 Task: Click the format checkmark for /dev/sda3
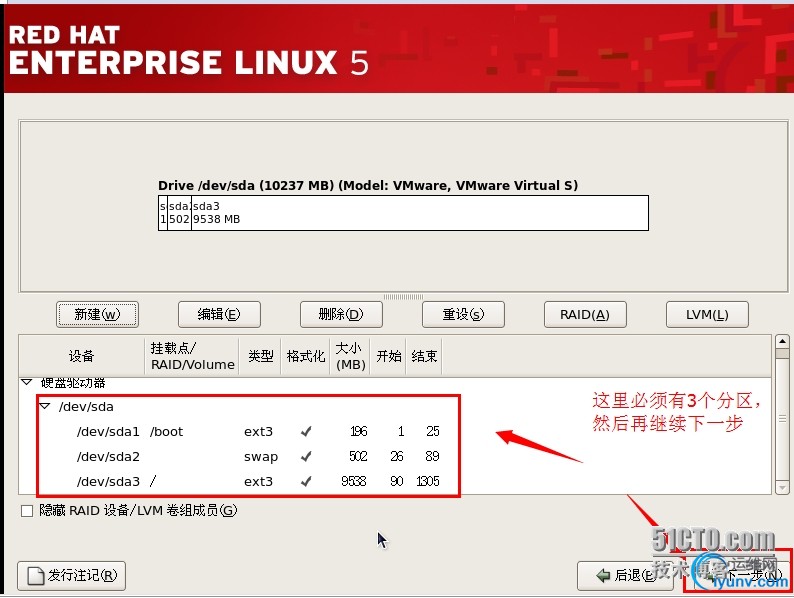coord(306,481)
